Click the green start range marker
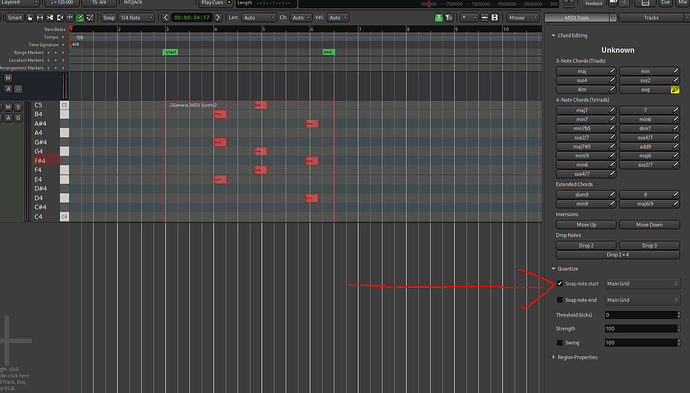This screenshot has width=690, height=393. click(x=171, y=52)
